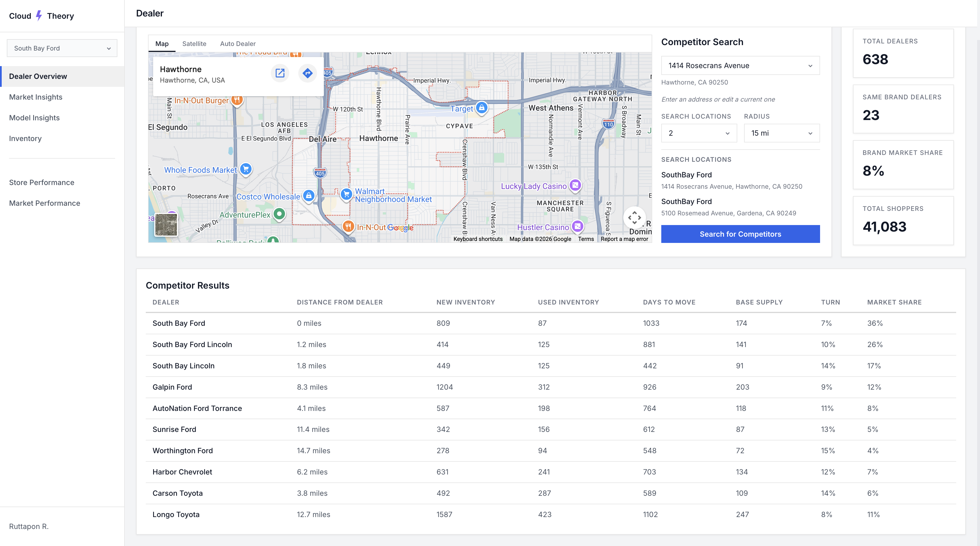Click the blue directions diamond icon
The width and height of the screenshot is (980, 546).
coord(307,73)
